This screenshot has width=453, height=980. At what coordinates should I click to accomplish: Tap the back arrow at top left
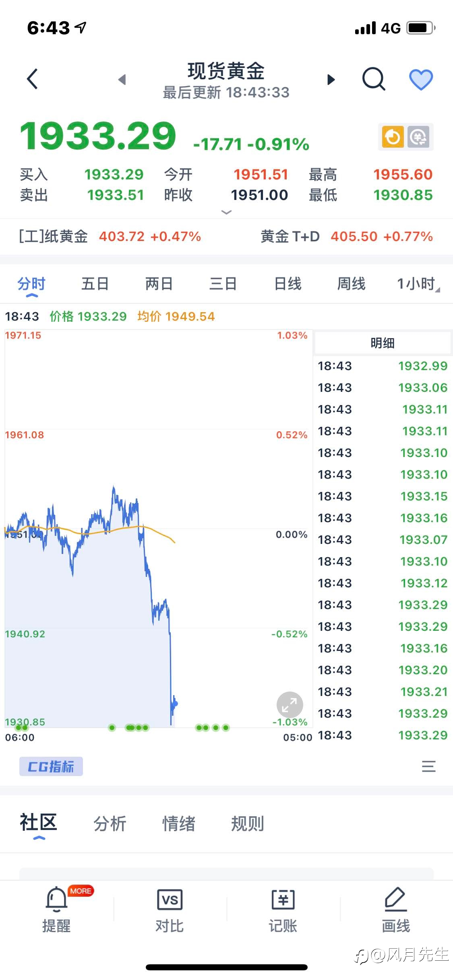coord(32,79)
